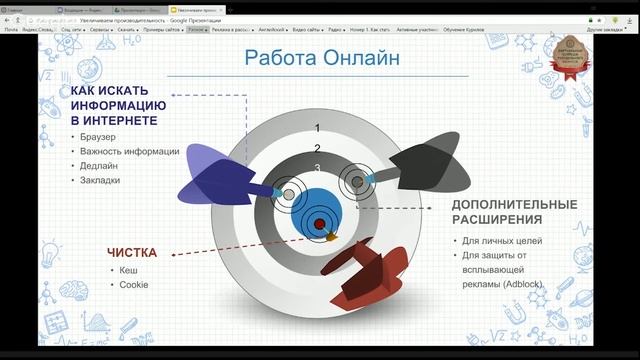Click heading ДОПОЛНИТЕЛЬНЫЕ РАСШИРЕНИЯ

click(515, 212)
